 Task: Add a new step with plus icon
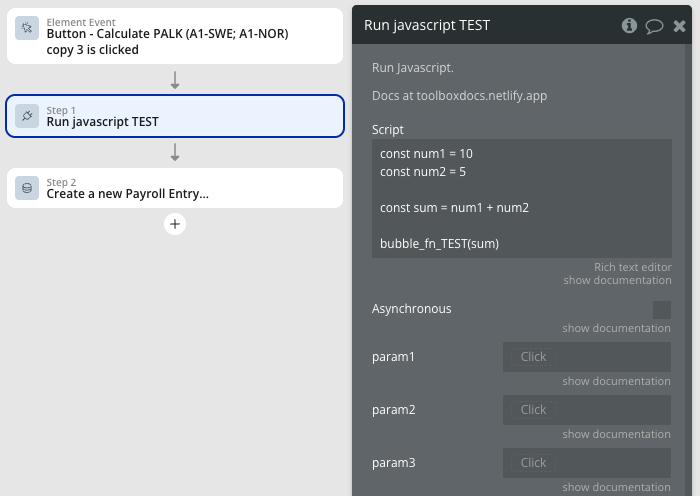tap(175, 224)
